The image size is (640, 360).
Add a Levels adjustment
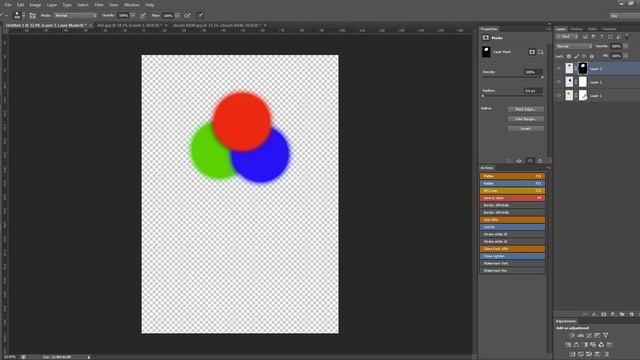pos(580,335)
